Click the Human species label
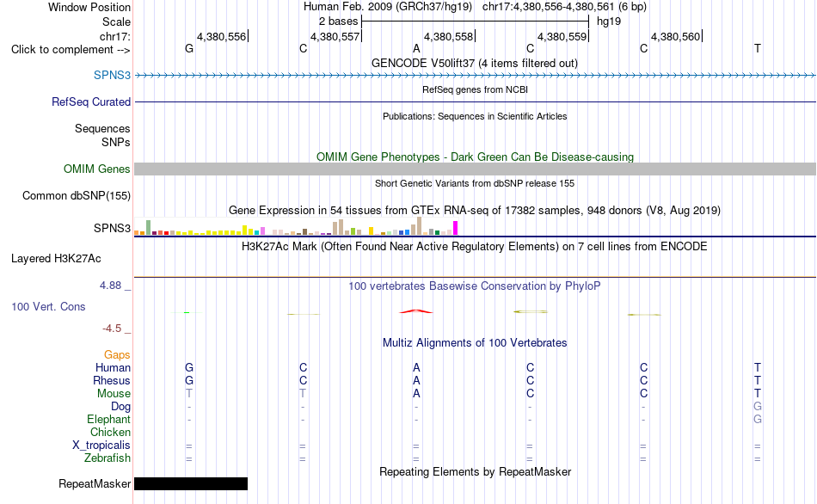The image size is (817, 504). coord(113,367)
